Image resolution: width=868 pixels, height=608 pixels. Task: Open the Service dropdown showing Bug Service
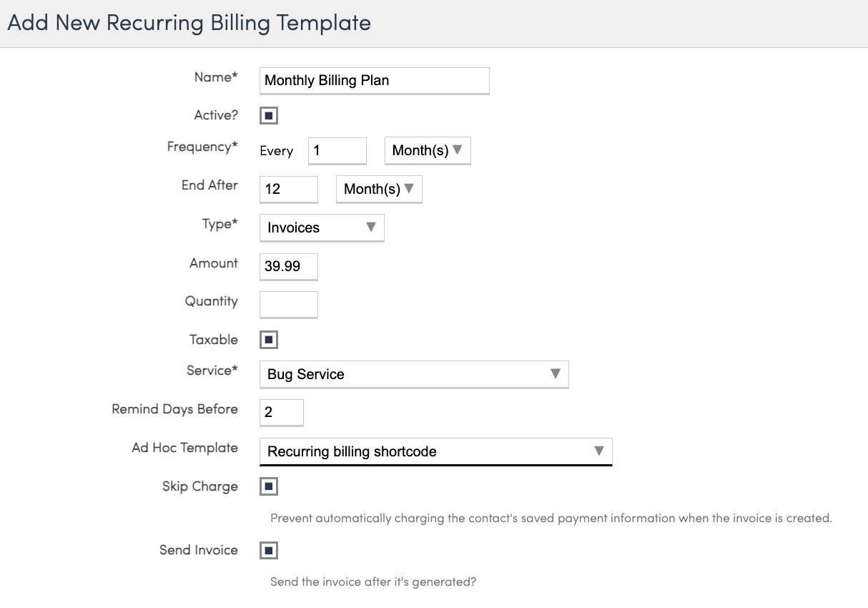(413, 374)
